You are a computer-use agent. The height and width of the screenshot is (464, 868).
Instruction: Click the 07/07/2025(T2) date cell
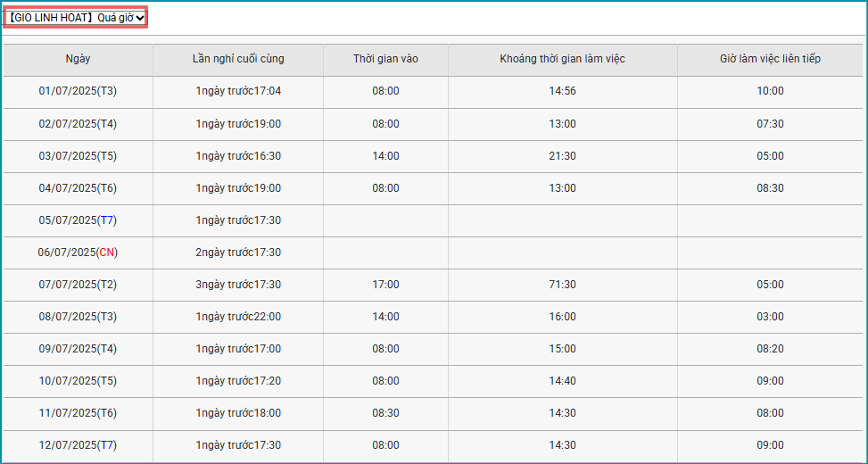[78, 285]
